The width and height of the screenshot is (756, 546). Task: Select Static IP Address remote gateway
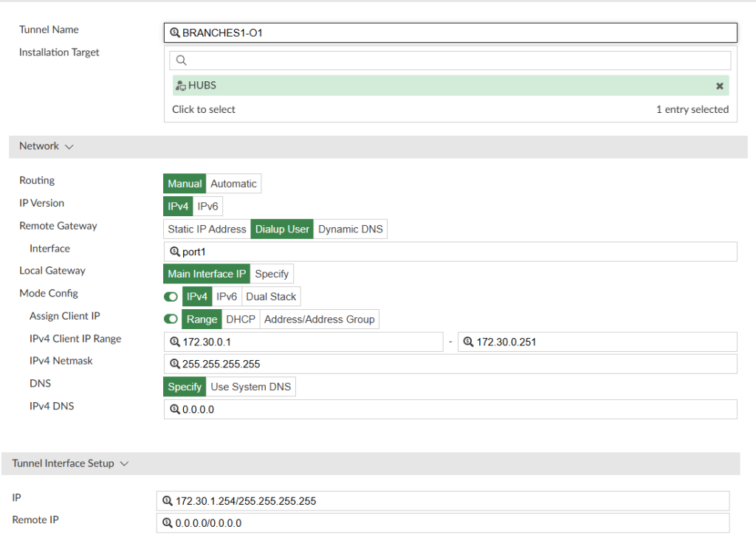[207, 229]
